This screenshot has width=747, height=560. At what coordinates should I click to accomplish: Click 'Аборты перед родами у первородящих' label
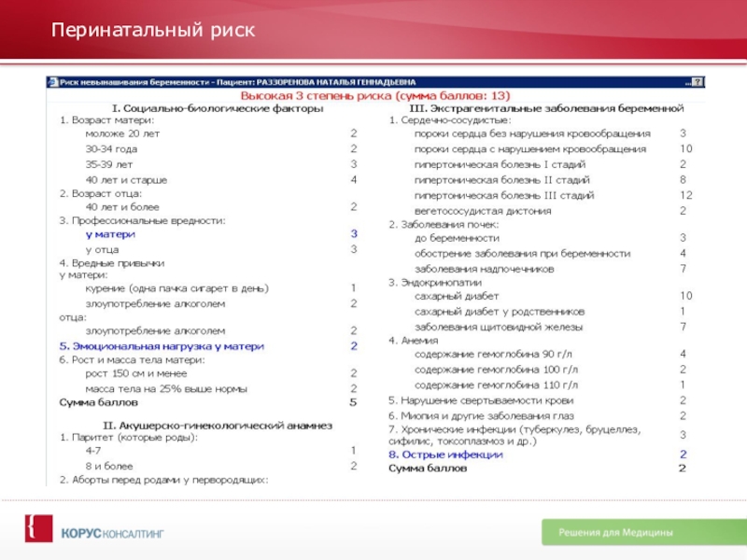pos(164,480)
